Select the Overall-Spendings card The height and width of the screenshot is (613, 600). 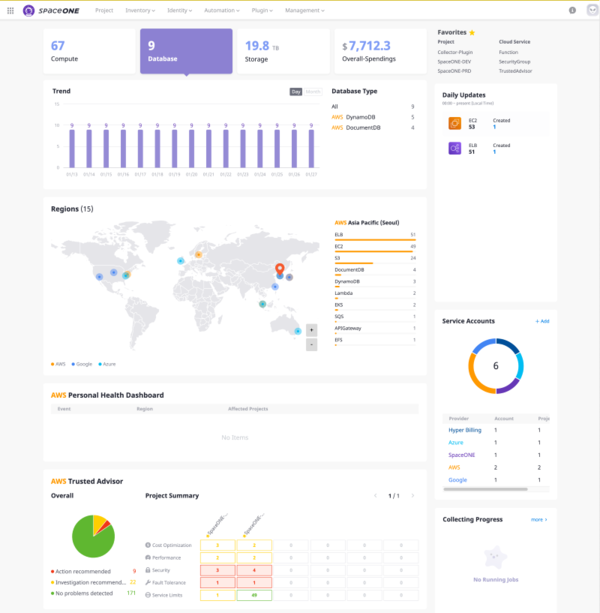(x=380, y=51)
